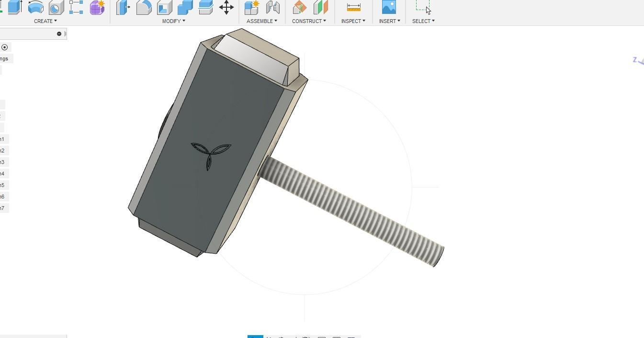Select the Fillet tool icon
This screenshot has height=338, width=644.
pyautogui.click(x=144, y=7)
